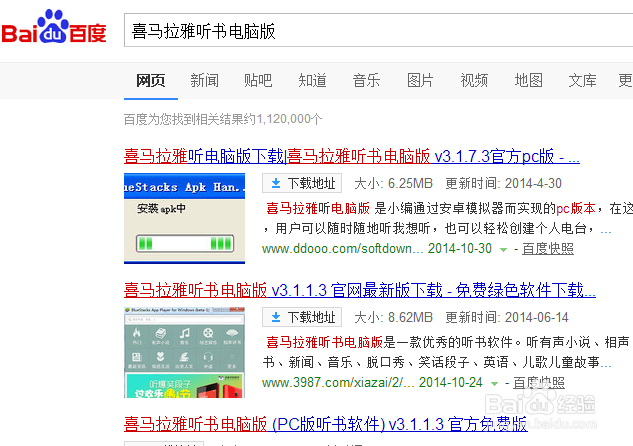
Task: Open 百度快照 for the 3987.com result
Action: (x=539, y=383)
